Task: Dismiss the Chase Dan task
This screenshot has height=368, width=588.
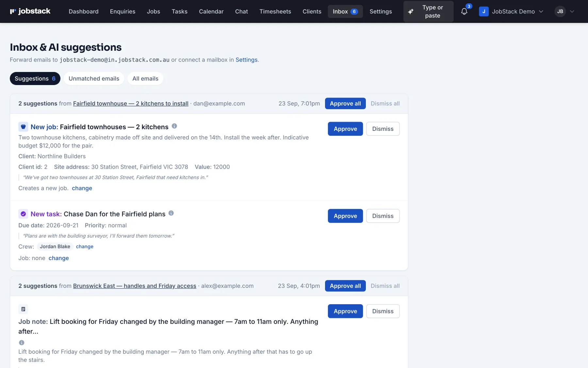Action: (x=383, y=216)
